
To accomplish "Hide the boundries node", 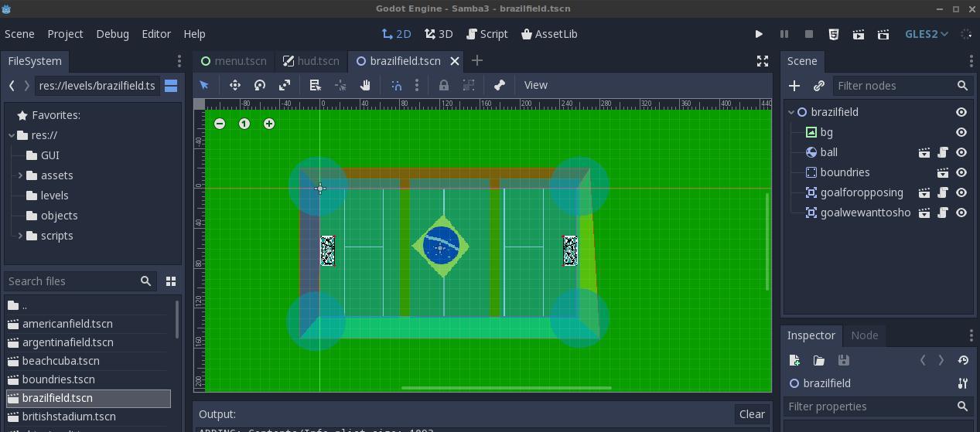I will tap(961, 172).
